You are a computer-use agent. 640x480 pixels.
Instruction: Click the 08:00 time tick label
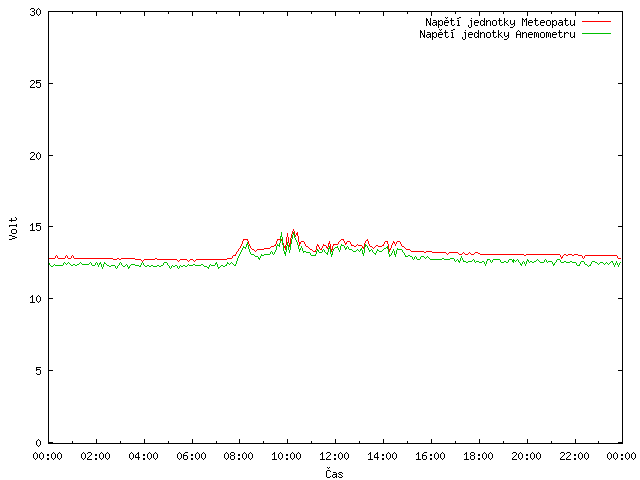point(239,456)
